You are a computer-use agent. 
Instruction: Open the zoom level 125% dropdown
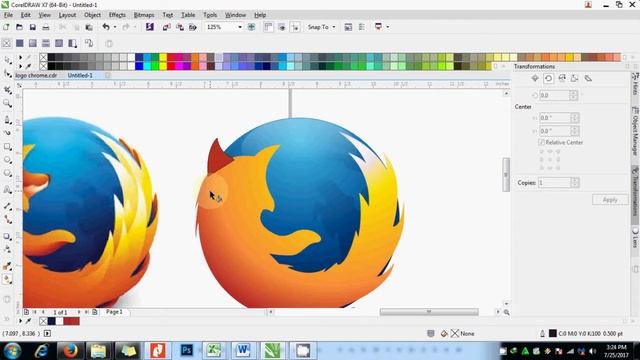coord(240,27)
